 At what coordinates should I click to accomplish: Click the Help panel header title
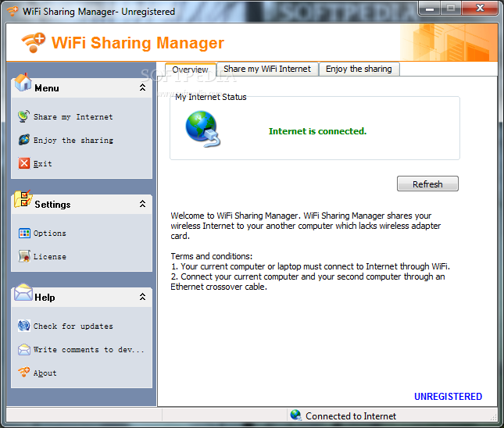[45, 298]
